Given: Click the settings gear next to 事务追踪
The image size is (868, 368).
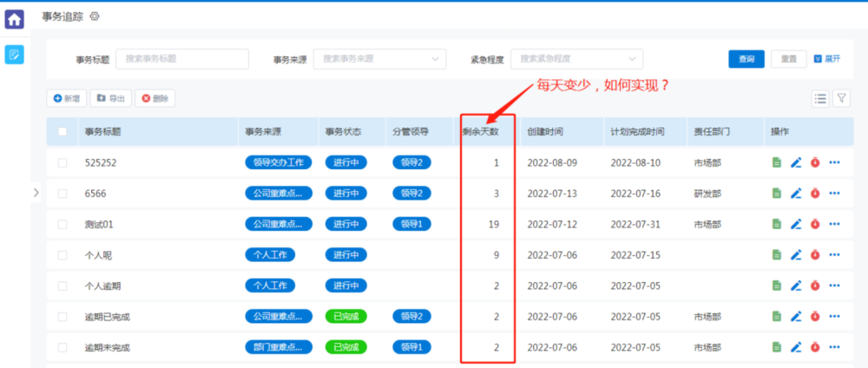Looking at the screenshot, I should coord(95,16).
